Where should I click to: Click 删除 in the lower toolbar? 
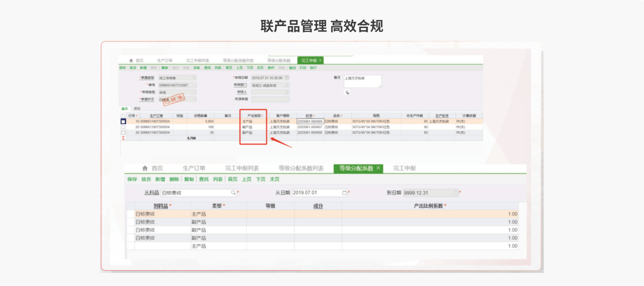(174, 179)
